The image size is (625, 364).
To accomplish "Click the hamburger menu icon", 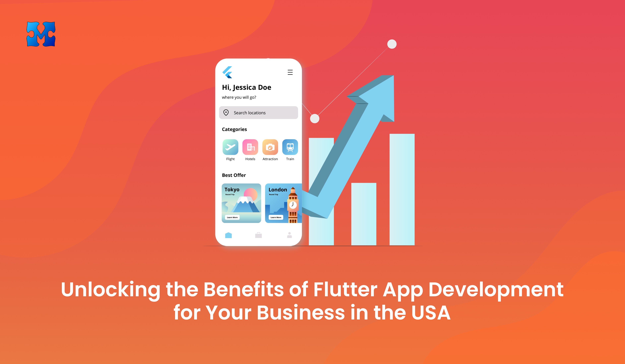I will pyautogui.click(x=290, y=72).
